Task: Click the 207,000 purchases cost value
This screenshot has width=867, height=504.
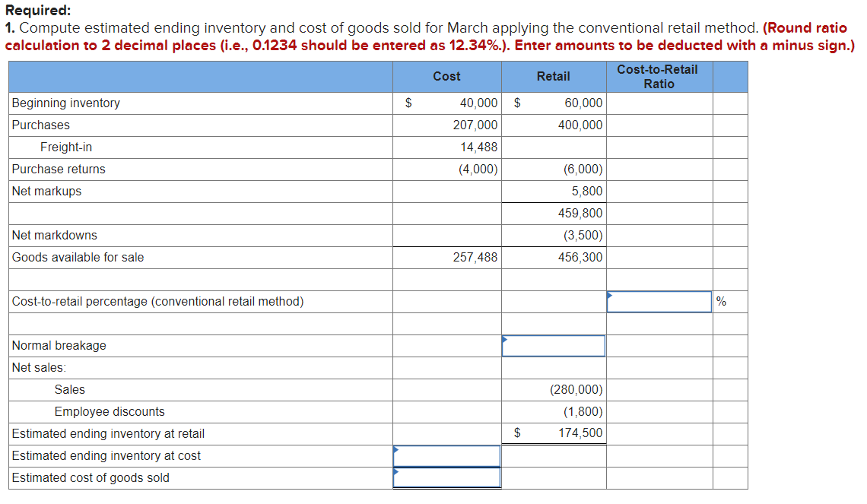Action: (x=475, y=125)
